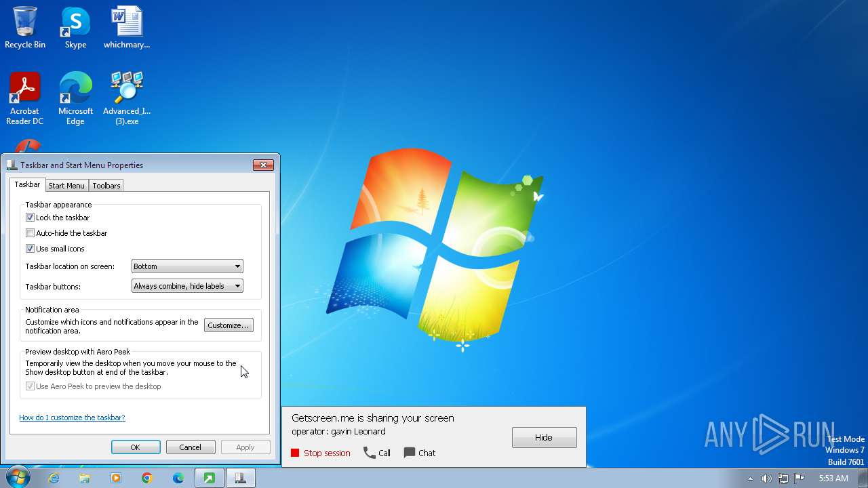Click Show desktop button at taskbar end
The width and height of the screenshot is (868, 488).
click(863, 478)
